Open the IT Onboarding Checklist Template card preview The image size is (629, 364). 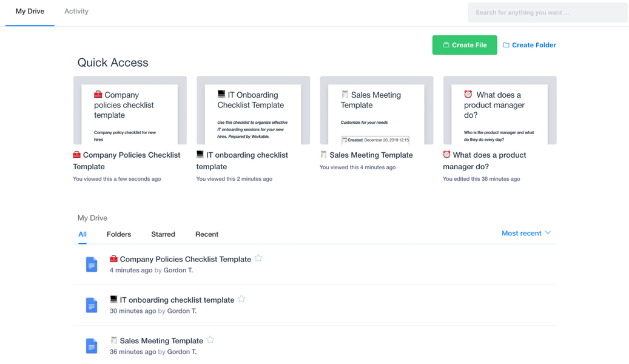tap(253, 110)
